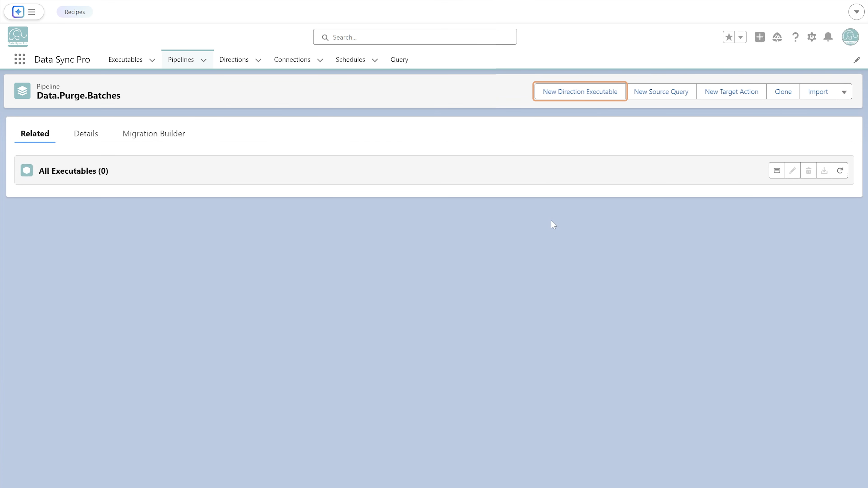This screenshot has height=488, width=868.
Task: Open the Query navigation tab
Action: coord(399,59)
